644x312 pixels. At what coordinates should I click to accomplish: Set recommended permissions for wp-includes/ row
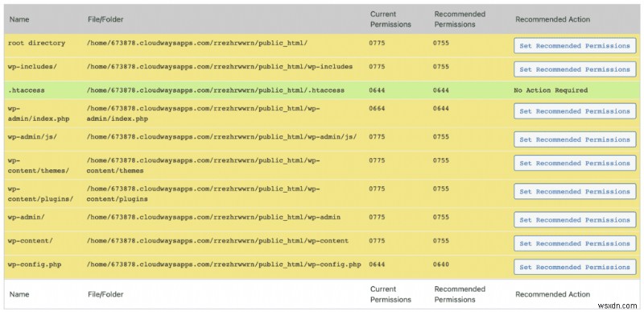pos(575,69)
